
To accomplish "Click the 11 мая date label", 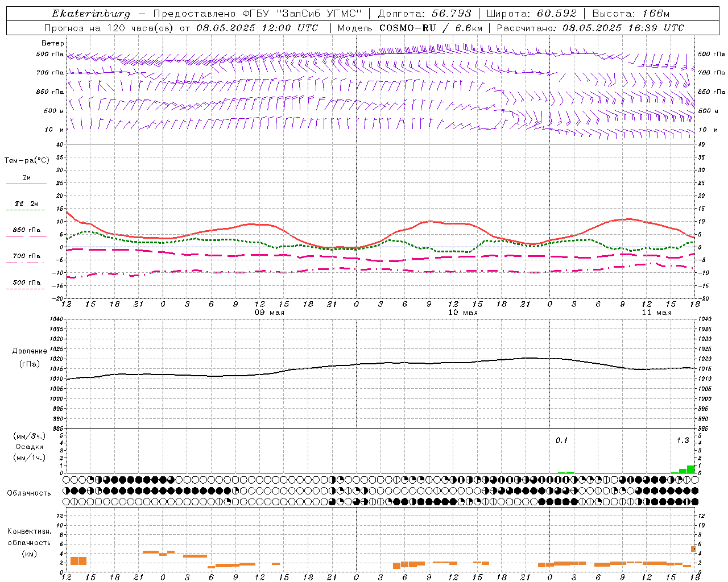I will click(656, 313).
